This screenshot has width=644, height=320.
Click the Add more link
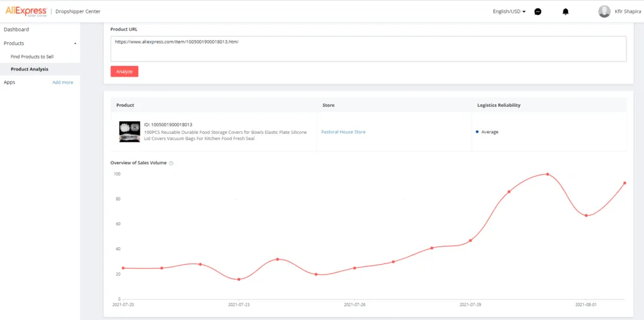62,82
